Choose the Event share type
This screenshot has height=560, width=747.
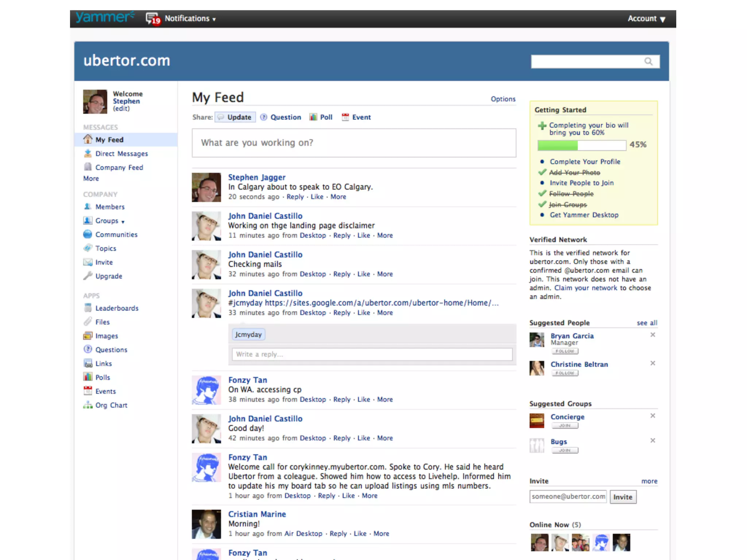point(361,117)
